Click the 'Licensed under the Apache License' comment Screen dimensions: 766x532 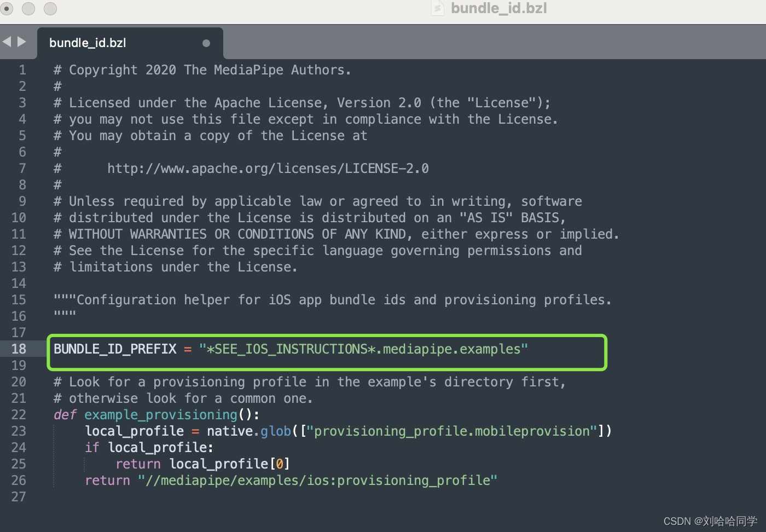point(302,103)
